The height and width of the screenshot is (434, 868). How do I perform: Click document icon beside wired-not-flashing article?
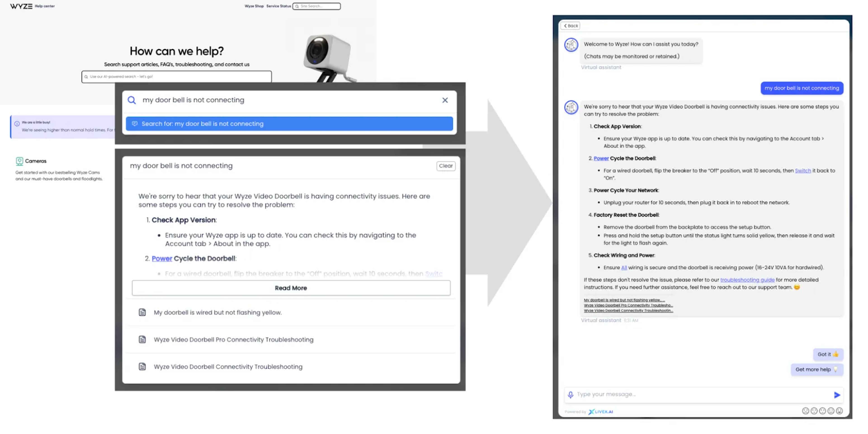(142, 312)
